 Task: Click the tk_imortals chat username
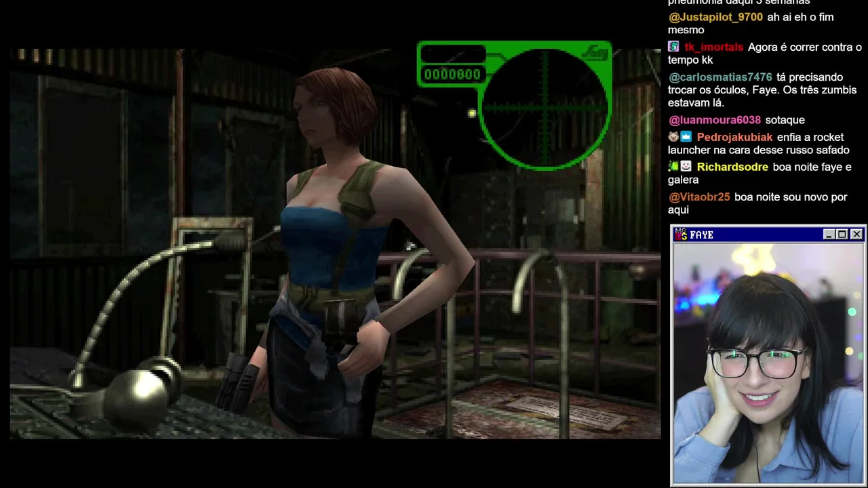(714, 47)
